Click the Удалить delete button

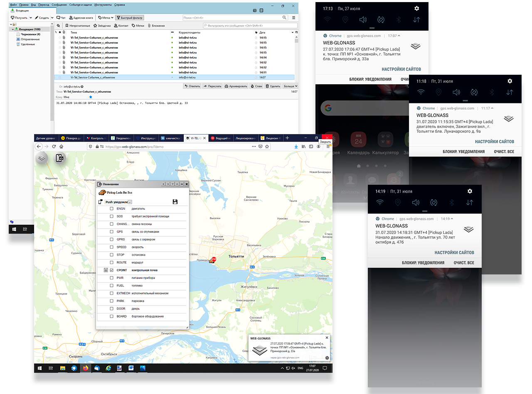(273, 86)
